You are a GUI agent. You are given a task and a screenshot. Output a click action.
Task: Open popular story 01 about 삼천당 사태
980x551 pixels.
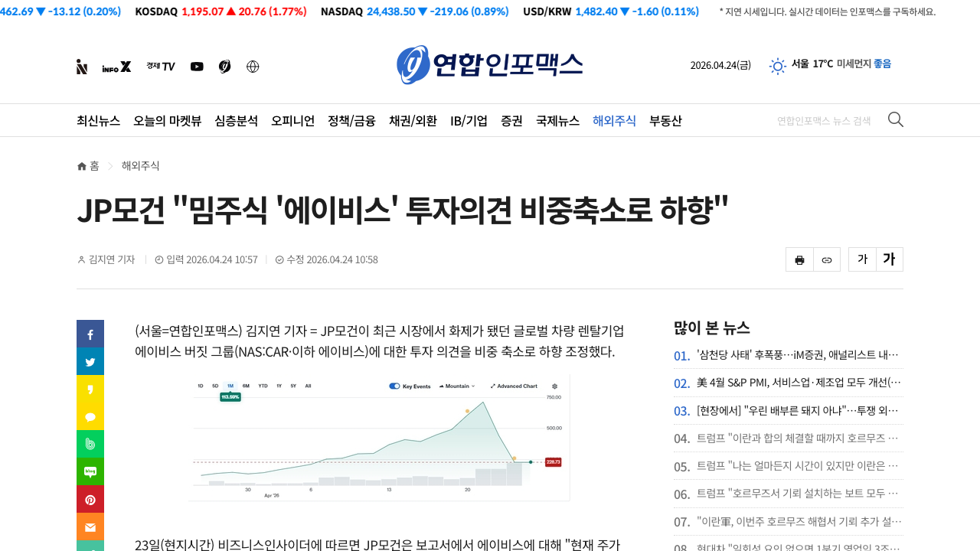tap(798, 355)
